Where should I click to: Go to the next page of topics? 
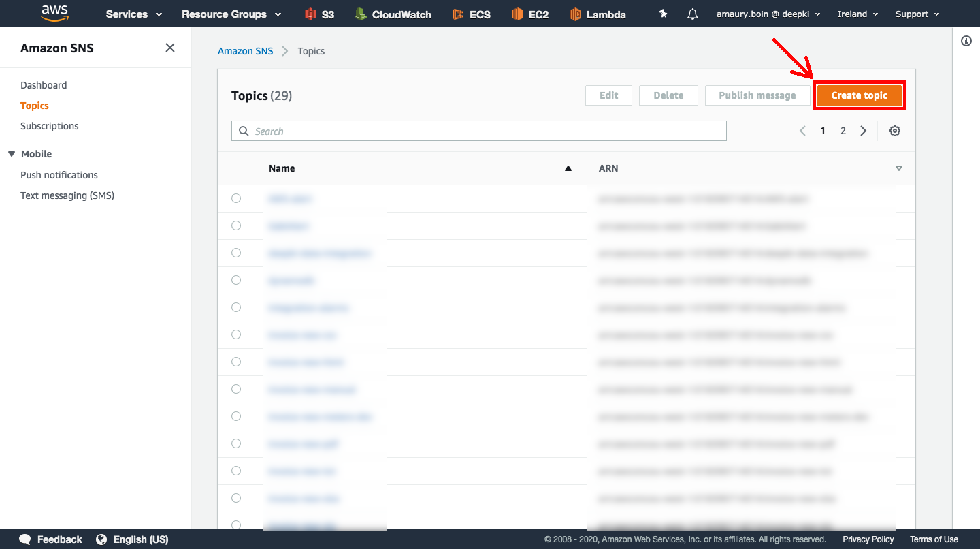864,131
